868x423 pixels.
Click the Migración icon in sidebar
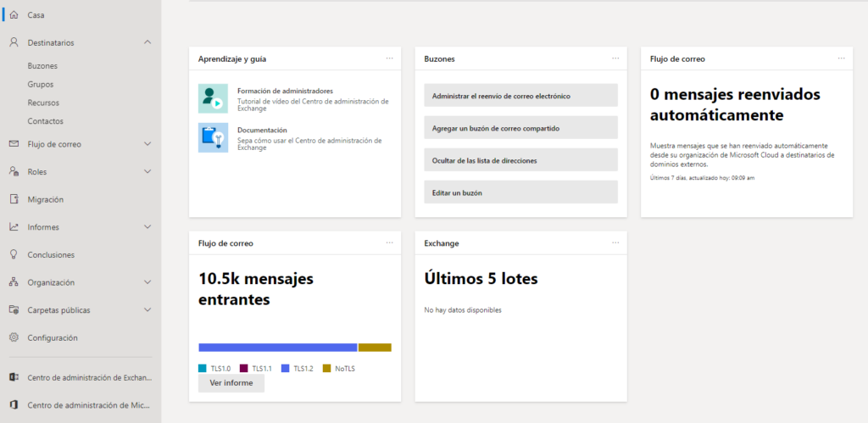pyautogui.click(x=14, y=199)
